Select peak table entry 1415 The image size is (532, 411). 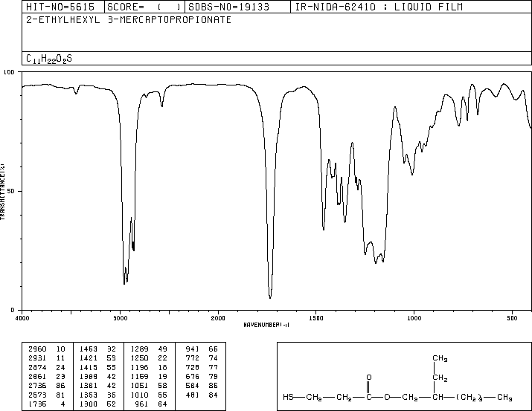click(89, 367)
